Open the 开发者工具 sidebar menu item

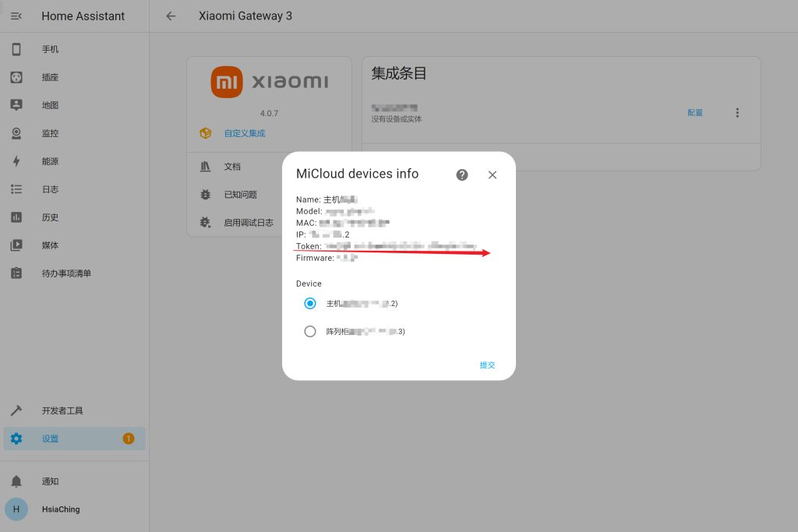pyautogui.click(x=74, y=410)
